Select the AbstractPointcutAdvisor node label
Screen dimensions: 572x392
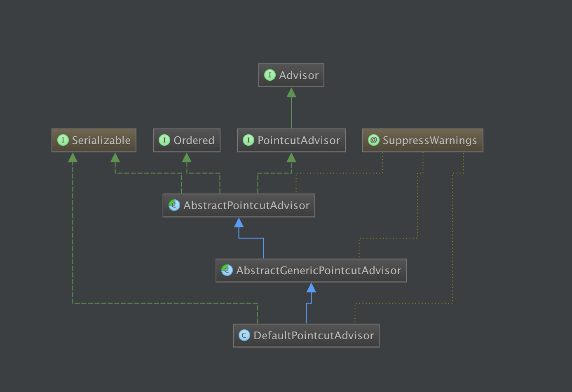(x=246, y=205)
